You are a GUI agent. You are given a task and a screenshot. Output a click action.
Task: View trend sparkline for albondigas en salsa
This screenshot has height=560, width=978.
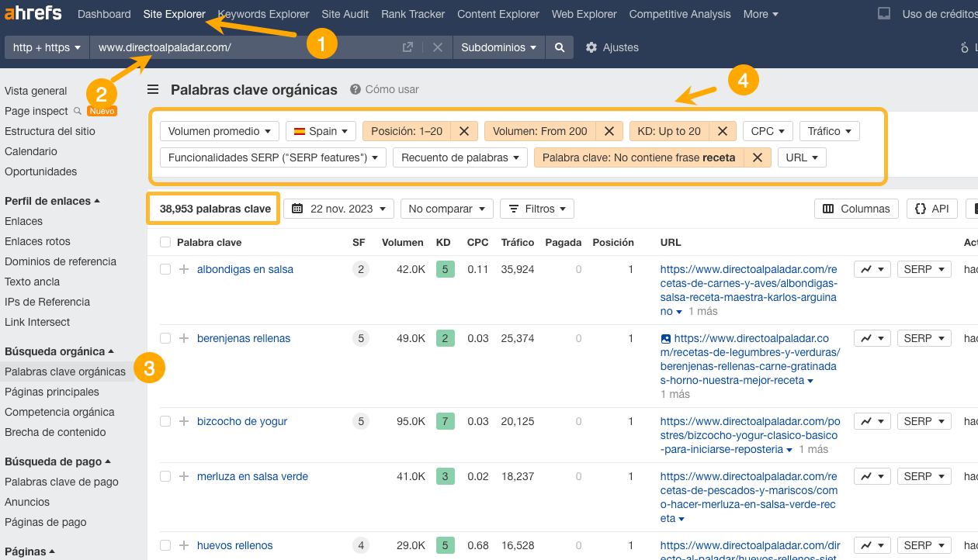tap(868, 268)
